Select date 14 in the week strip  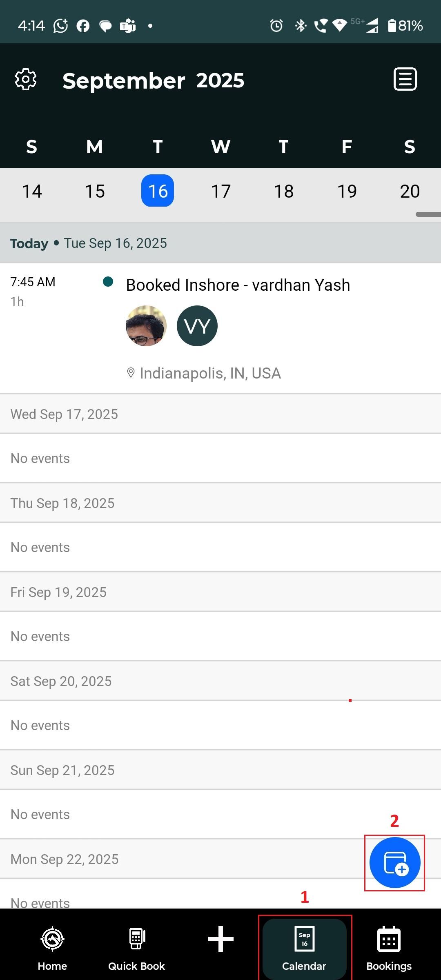pos(32,191)
